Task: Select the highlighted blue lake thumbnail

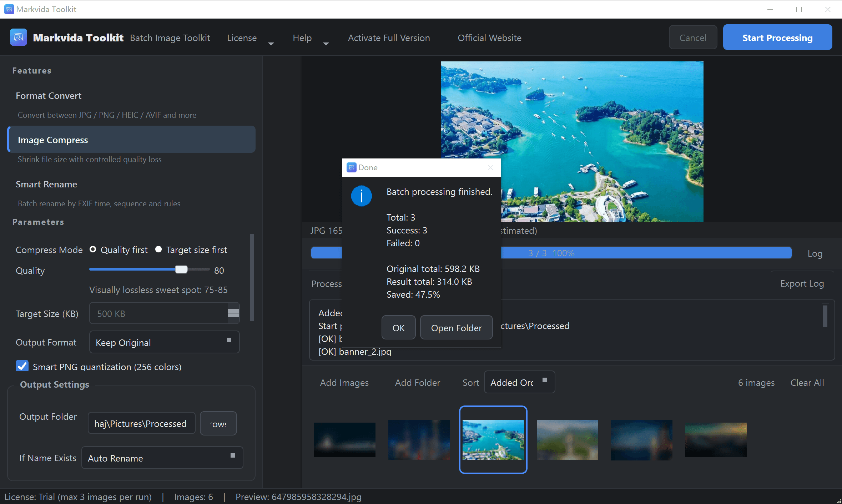Action: click(493, 439)
